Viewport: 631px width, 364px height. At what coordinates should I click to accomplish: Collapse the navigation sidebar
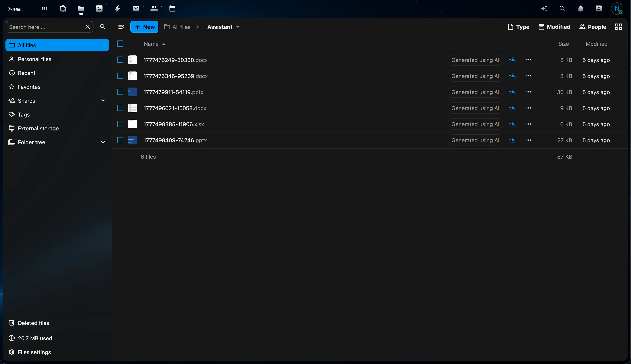121,27
